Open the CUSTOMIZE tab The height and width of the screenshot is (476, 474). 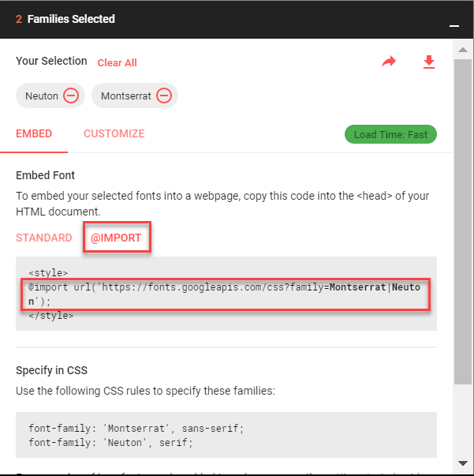click(114, 133)
